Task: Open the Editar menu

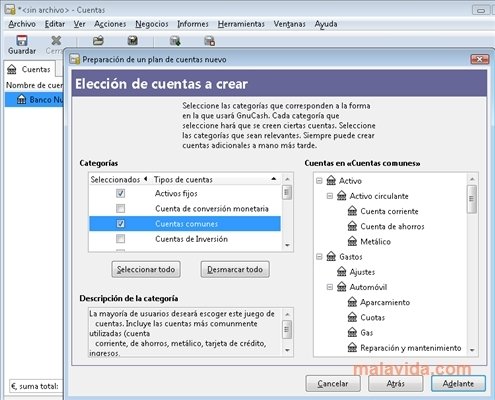Action: (x=55, y=24)
